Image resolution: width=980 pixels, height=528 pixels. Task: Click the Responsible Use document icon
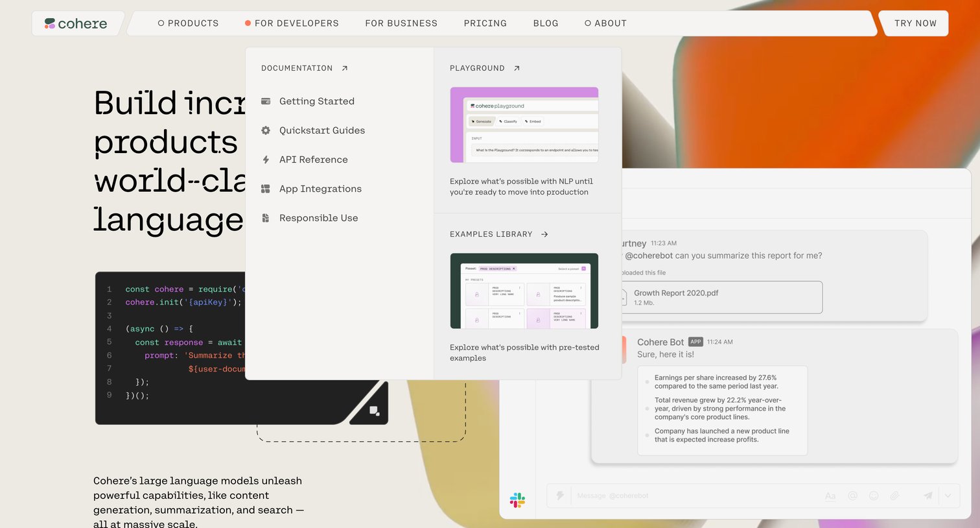pyautogui.click(x=266, y=218)
